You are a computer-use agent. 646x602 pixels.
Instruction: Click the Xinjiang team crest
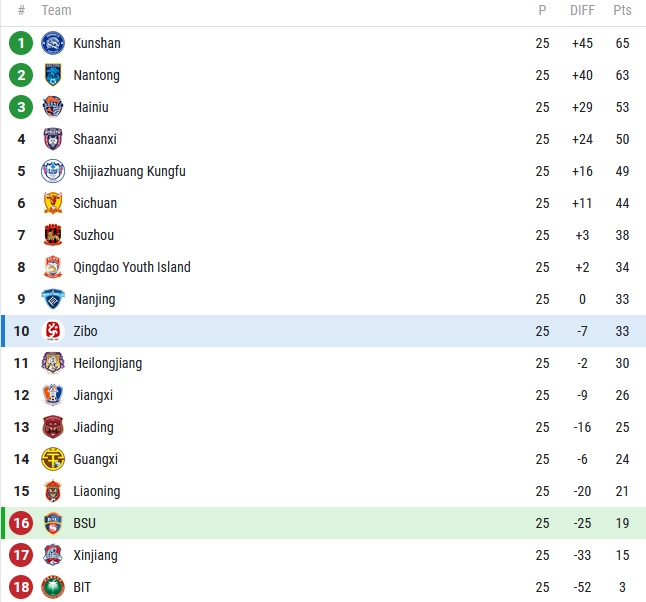click(x=53, y=555)
